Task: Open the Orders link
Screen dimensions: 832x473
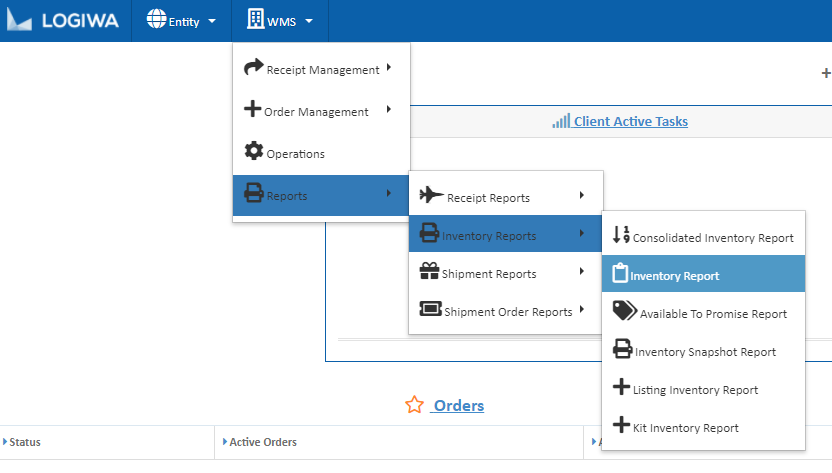Action: (x=458, y=405)
